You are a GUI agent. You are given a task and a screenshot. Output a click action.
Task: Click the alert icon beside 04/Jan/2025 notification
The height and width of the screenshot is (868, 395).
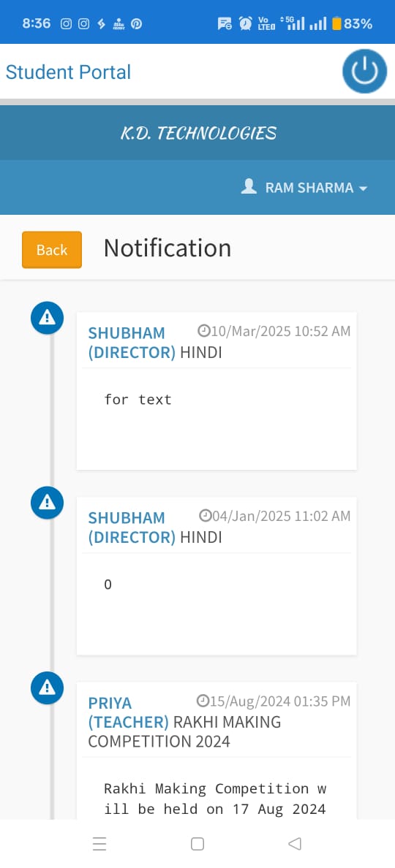coord(47,503)
